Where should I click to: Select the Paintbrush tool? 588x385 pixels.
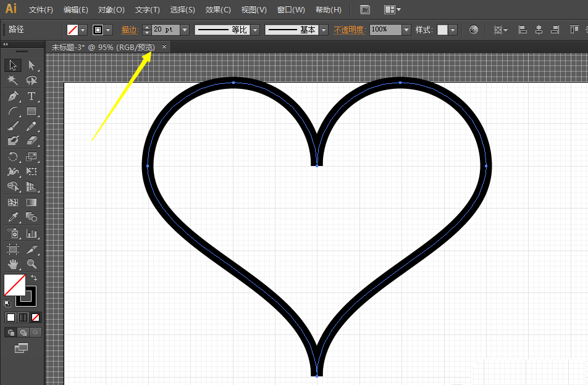click(x=13, y=126)
